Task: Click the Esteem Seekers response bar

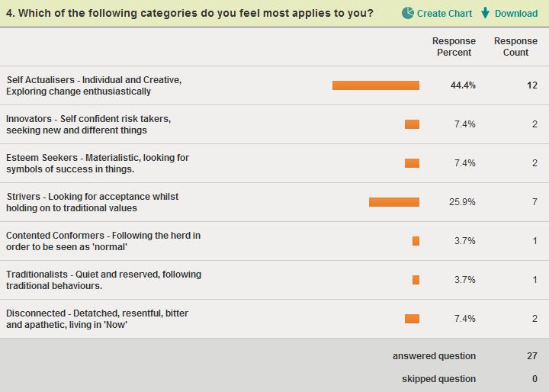Action: (412, 163)
